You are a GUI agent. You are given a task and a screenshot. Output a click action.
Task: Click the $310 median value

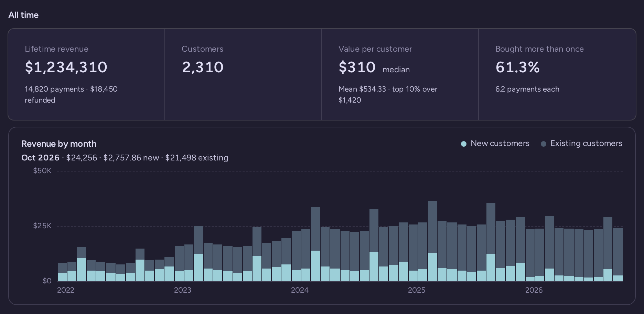(357, 67)
